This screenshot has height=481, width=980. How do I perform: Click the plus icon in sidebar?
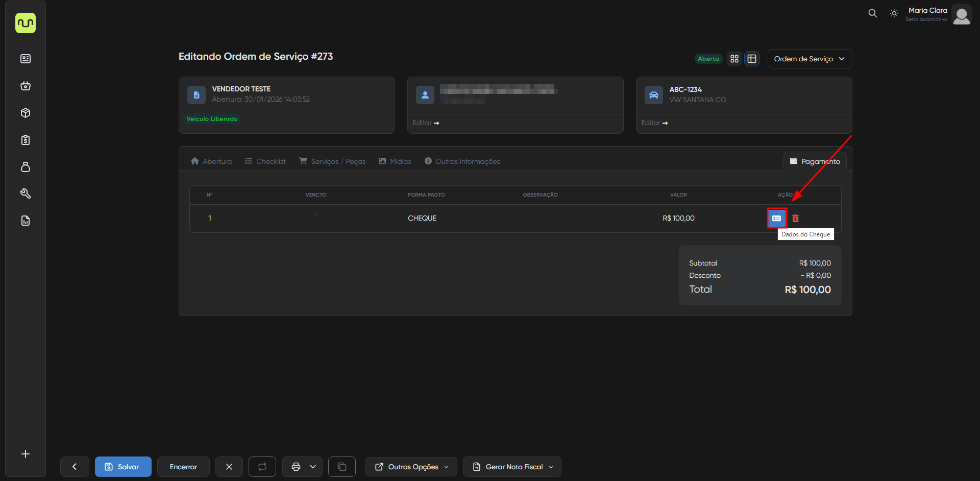(26, 454)
